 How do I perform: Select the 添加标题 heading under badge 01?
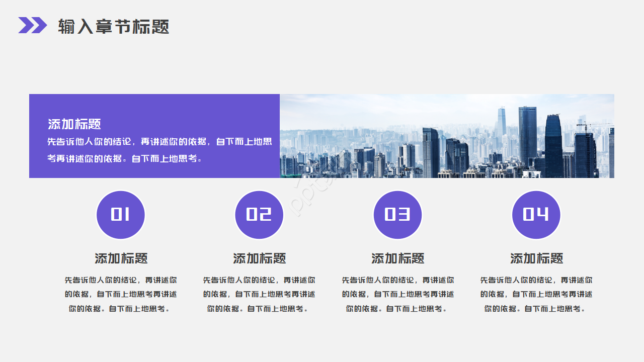click(x=121, y=258)
